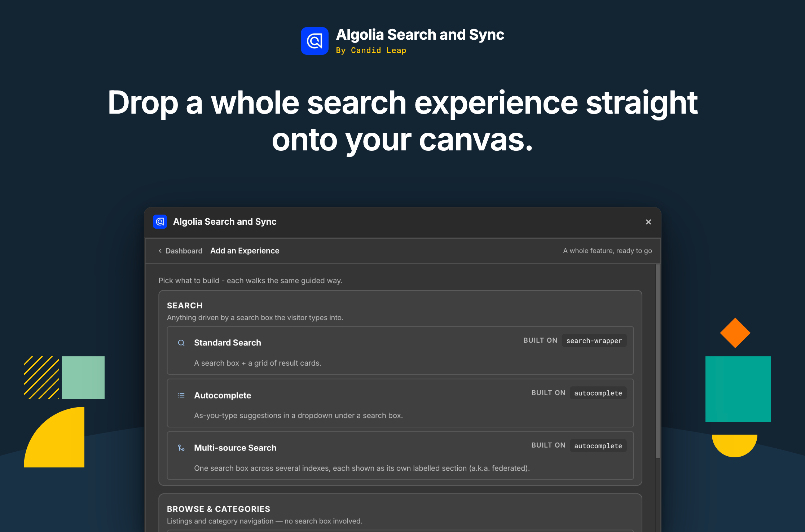Go back using the Dashboard chevron arrow
Image resolution: width=805 pixels, height=532 pixels.
(x=160, y=251)
